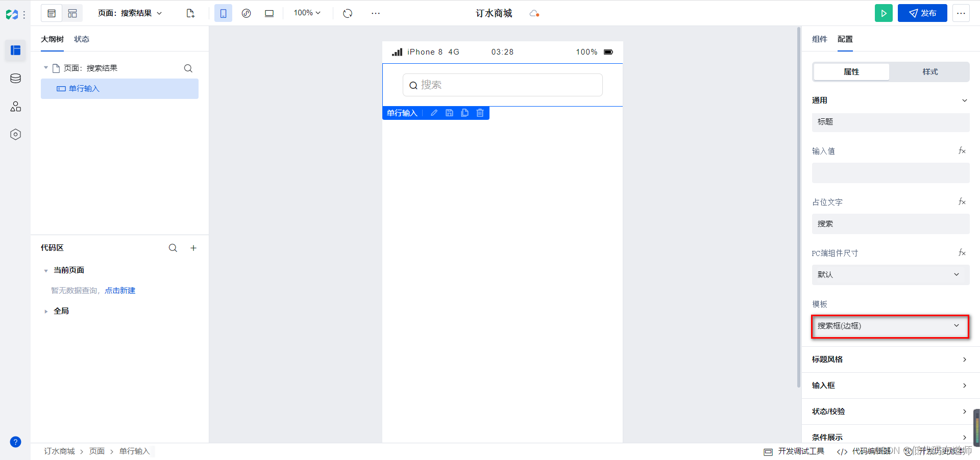Image resolution: width=980 pixels, height=460 pixels.
Task: Collapse the 当前页面 section
Action: coord(46,270)
